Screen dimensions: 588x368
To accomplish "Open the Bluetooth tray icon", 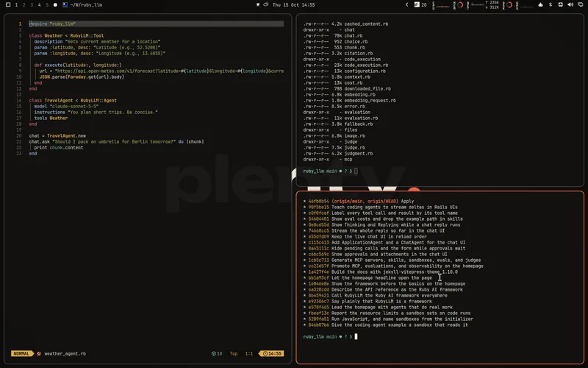I will coord(550,5).
